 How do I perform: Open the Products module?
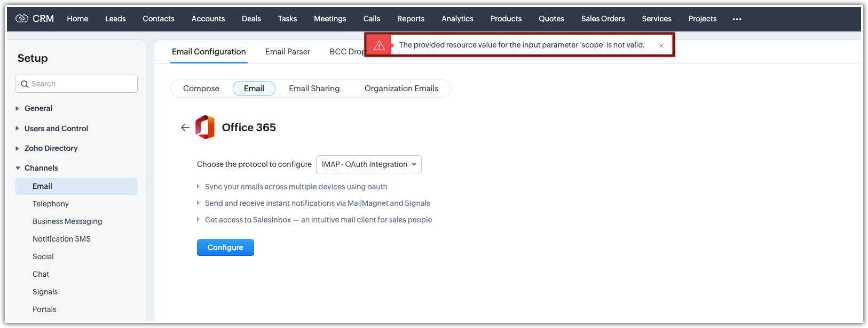pyautogui.click(x=506, y=19)
